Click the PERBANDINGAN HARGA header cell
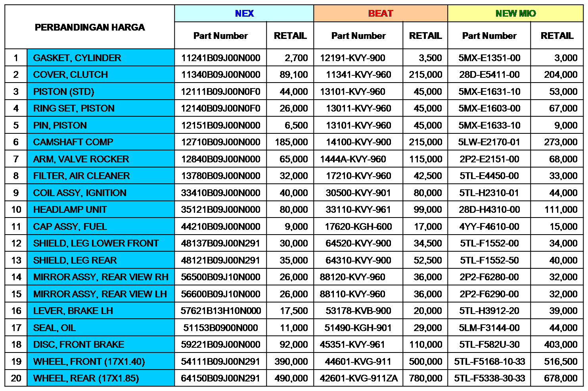This screenshot has width=588, height=391. point(90,27)
